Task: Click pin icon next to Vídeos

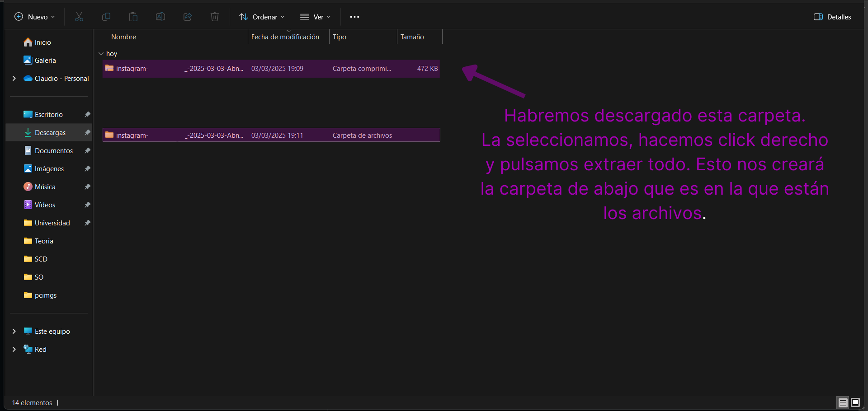Action: pyautogui.click(x=87, y=205)
